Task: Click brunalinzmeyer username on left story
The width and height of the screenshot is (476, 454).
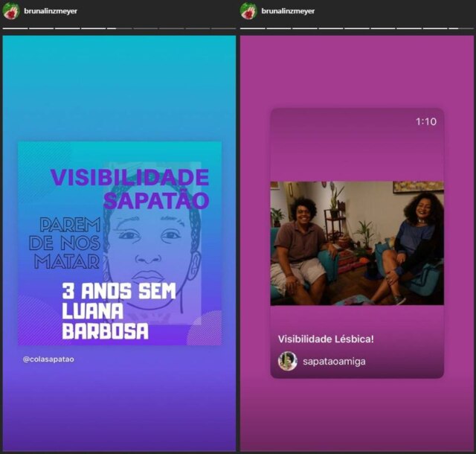Action: pos(51,11)
